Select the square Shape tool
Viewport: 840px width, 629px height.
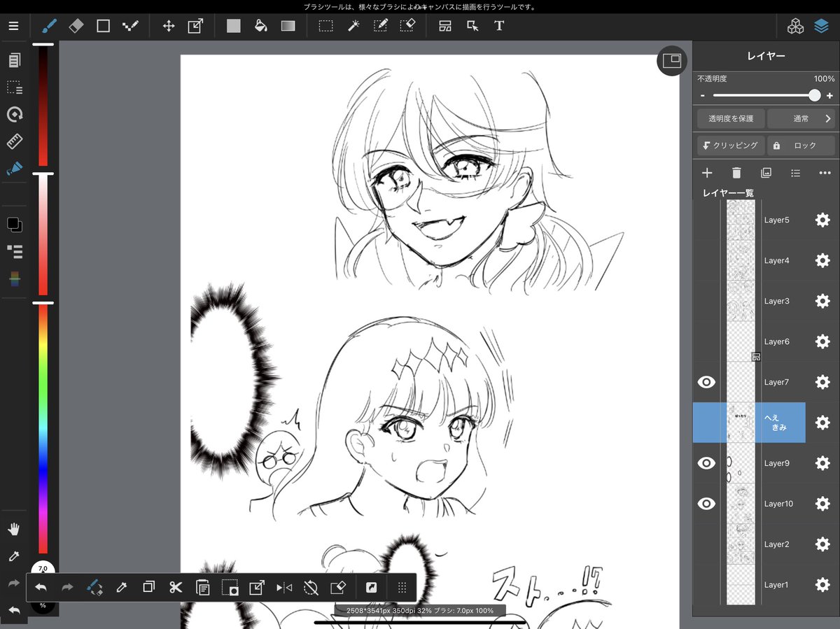(103, 26)
